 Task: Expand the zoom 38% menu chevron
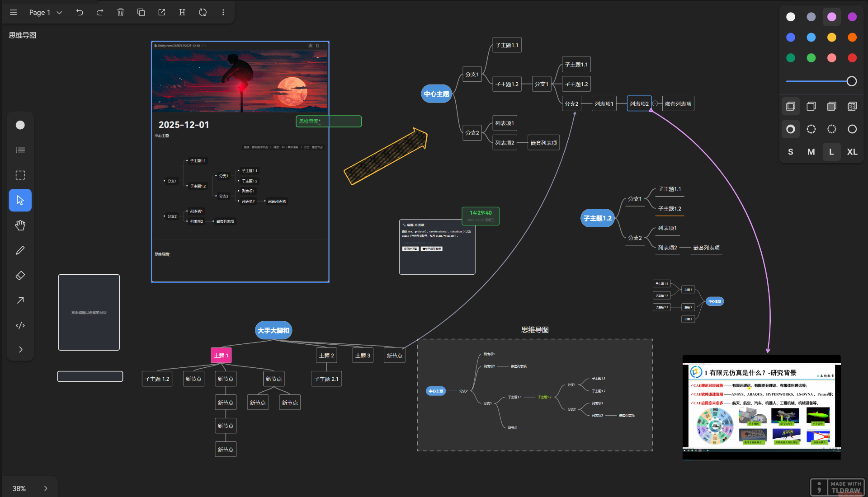[46, 488]
